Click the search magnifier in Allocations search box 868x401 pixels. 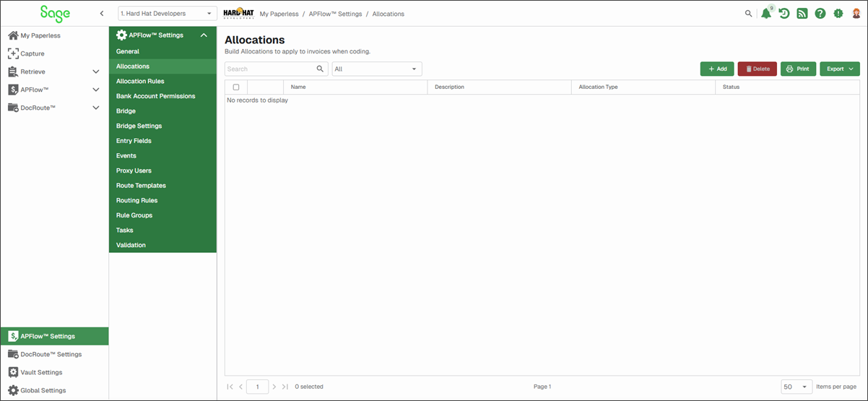[x=321, y=69]
